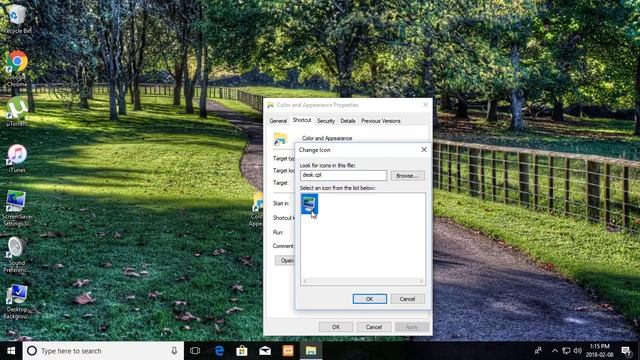Open the Mail app from the taskbar
Image resolution: width=640 pixels, height=360 pixels.
coord(265,351)
